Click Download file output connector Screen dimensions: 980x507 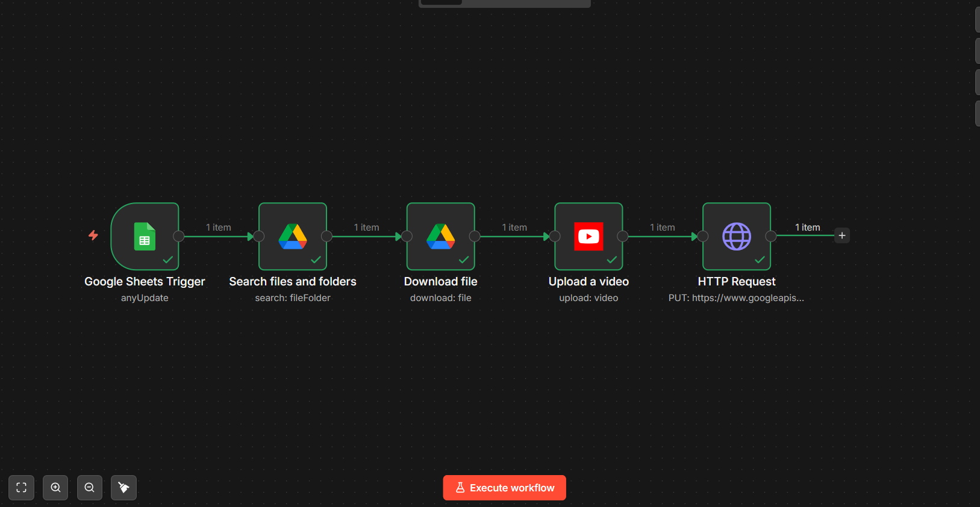475,236
